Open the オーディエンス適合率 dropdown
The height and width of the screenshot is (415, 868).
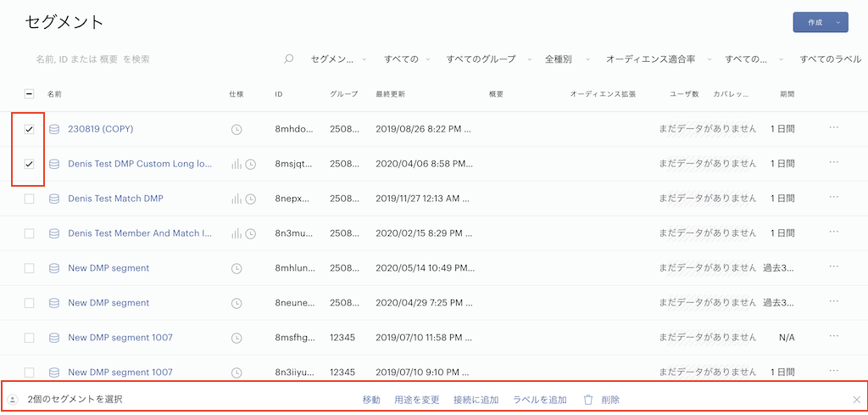pos(657,59)
